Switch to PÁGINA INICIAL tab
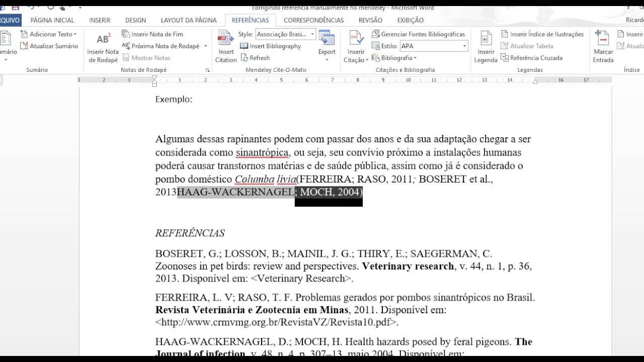 (52, 20)
